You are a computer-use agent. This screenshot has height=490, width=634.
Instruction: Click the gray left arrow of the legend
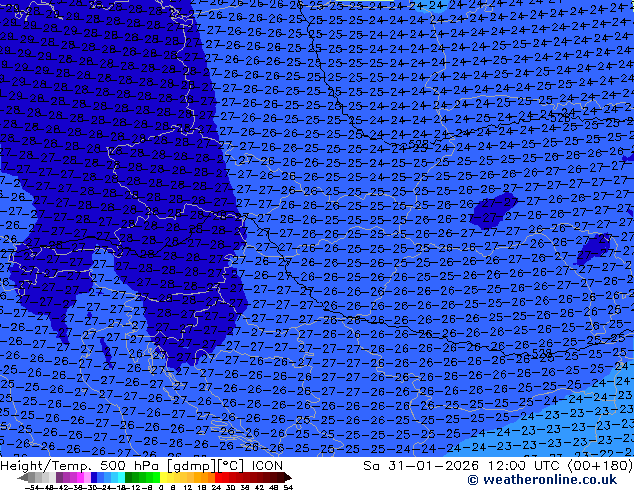point(23,477)
